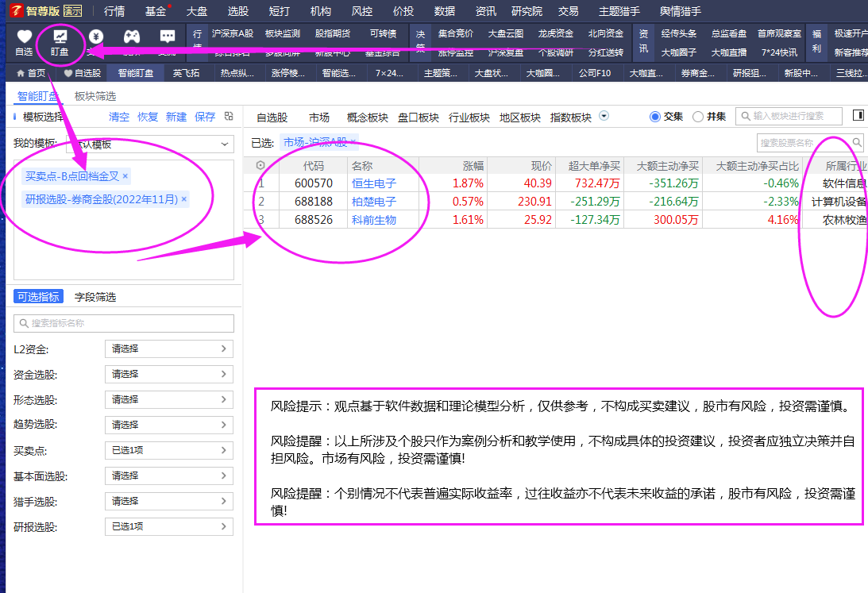Open the 研究院 menu
Viewport: 868px width, 593px height.
[x=527, y=11]
